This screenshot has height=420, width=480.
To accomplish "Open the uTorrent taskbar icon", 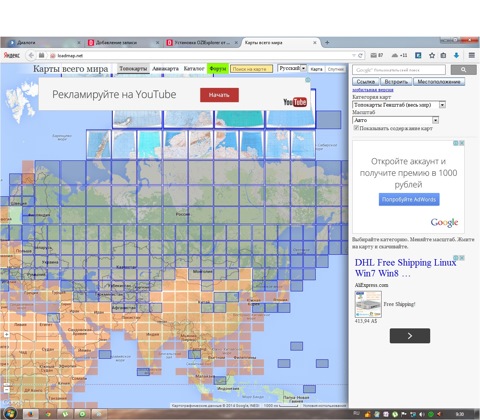I will [65, 414].
